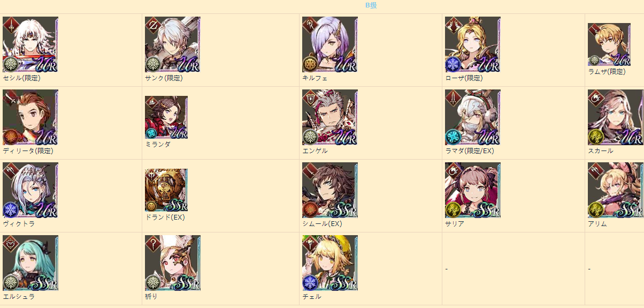The width and height of the screenshot is (644, 308).
Task: Select the エルシュラ green-haired character icon
Action: click(x=30, y=263)
